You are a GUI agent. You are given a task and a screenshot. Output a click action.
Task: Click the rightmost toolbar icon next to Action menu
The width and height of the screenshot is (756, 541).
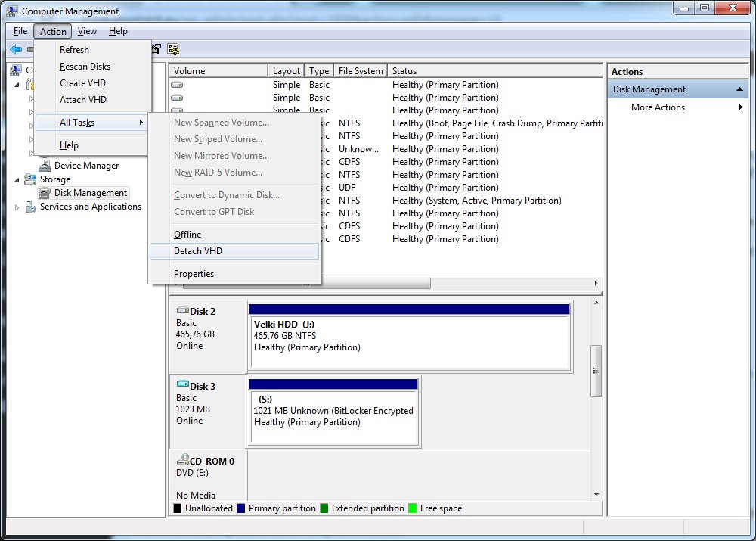coord(173,49)
